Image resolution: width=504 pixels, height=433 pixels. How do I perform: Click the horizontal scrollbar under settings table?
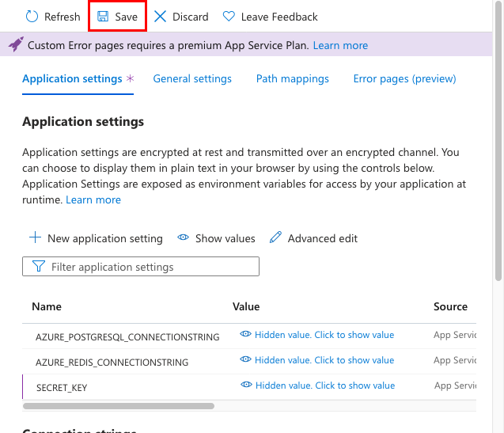click(119, 406)
